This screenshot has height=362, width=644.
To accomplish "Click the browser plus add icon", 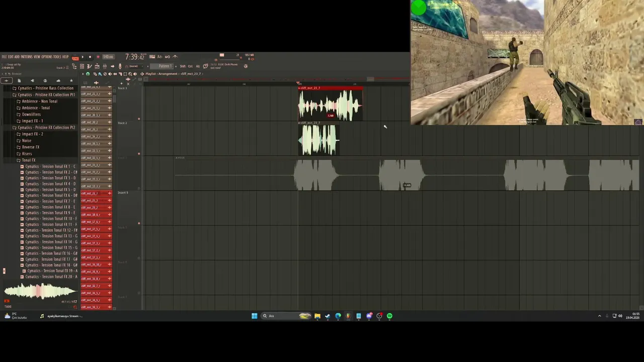I will (7, 80).
